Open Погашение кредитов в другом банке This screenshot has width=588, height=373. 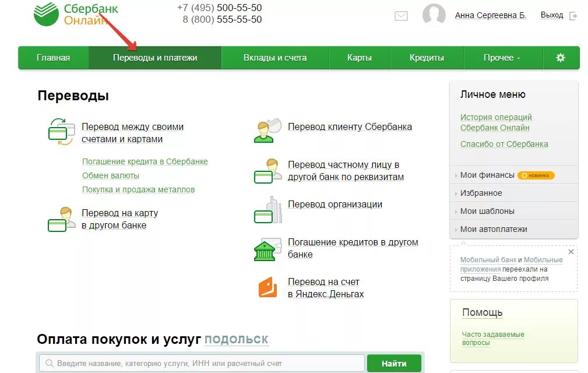(x=353, y=248)
